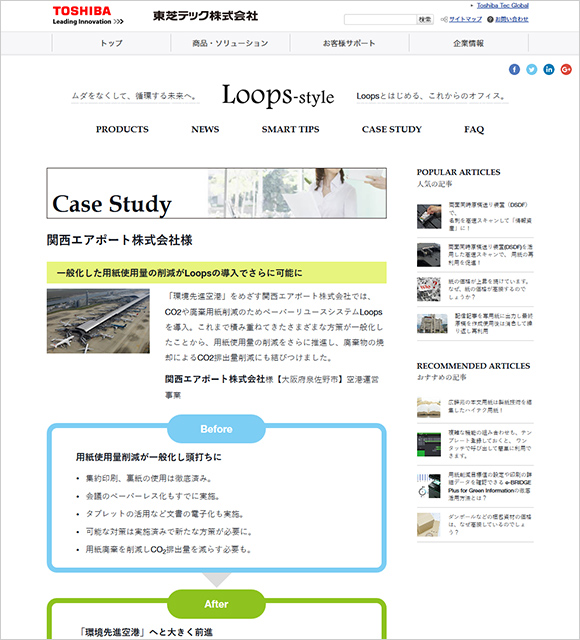Focus the site search input field
580x640 pixels.
[380, 19]
